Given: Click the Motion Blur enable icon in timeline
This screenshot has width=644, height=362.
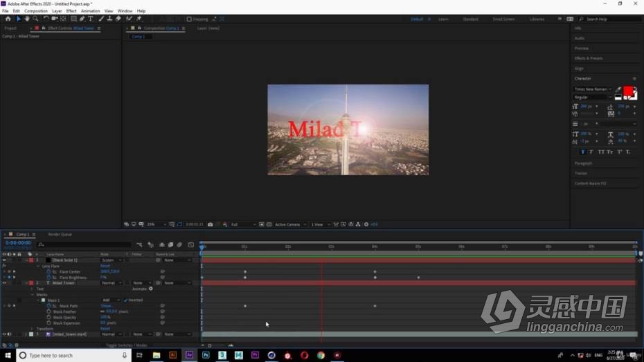Looking at the screenshot, I should [x=179, y=245].
